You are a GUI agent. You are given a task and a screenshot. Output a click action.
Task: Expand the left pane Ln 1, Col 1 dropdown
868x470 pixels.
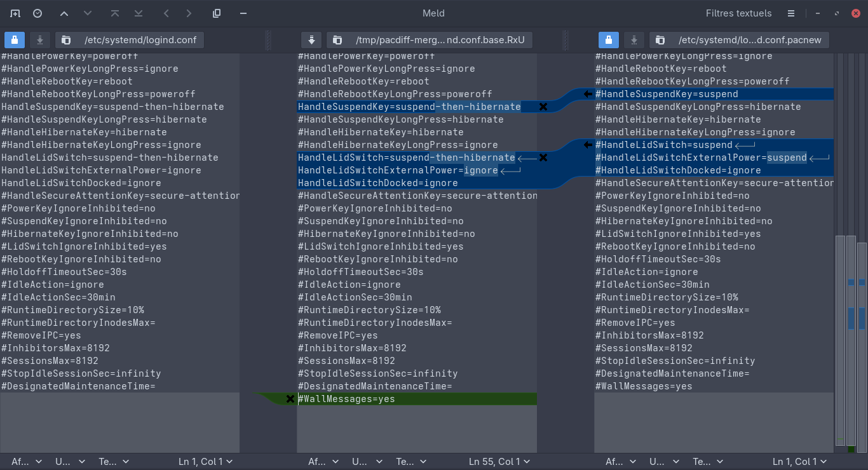click(205, 462)
